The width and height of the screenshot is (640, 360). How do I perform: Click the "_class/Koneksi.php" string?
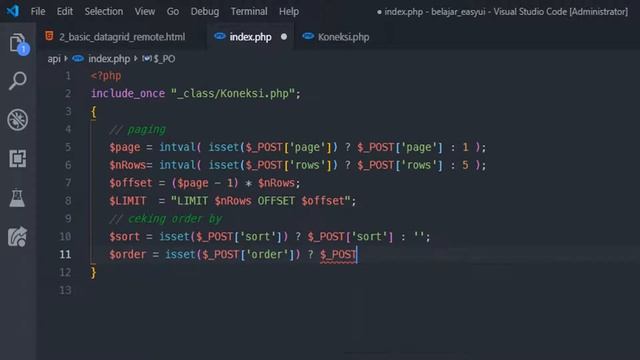233,93
